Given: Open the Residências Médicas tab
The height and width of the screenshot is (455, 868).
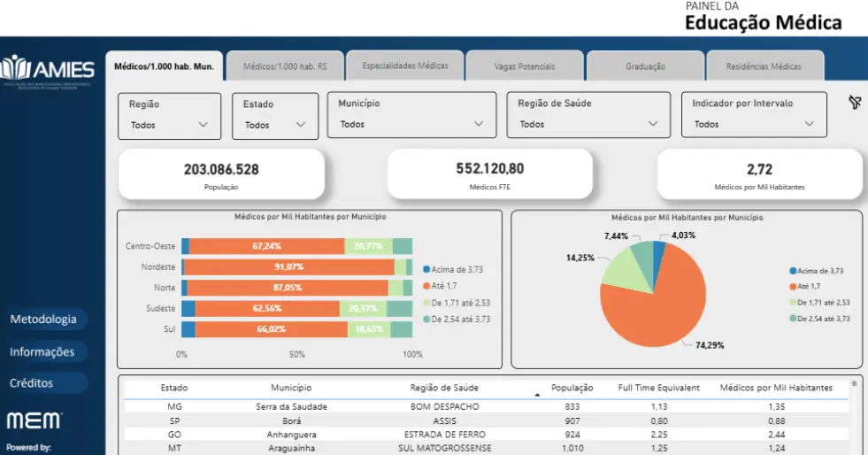Looking at the screenshot, I should [764, 66].
